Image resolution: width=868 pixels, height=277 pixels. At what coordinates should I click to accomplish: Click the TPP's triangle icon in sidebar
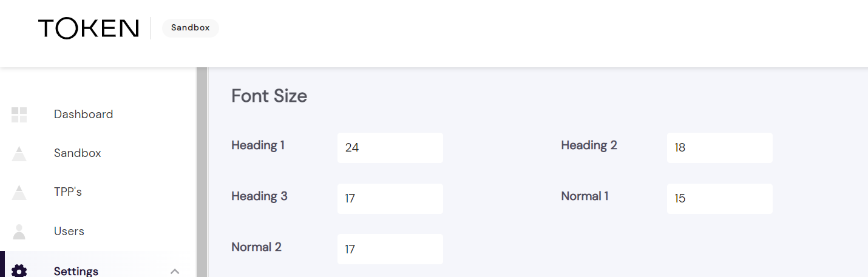(x=19, y=193)
